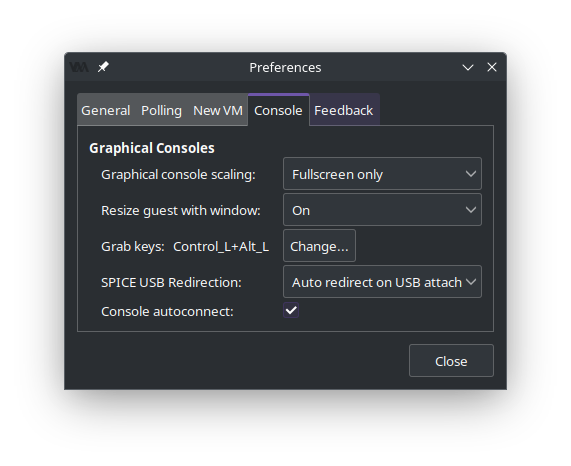The image size is (571, 466).
Task: Click the Console autoconnect label
Action: coord(167,312)
